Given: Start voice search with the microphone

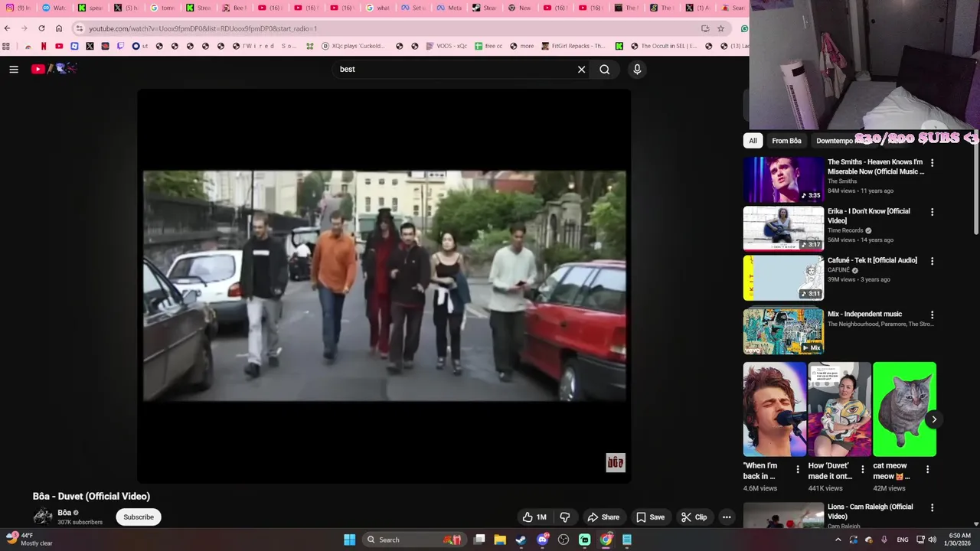Looking at the screenshot, I should click(x=637, y=69).
